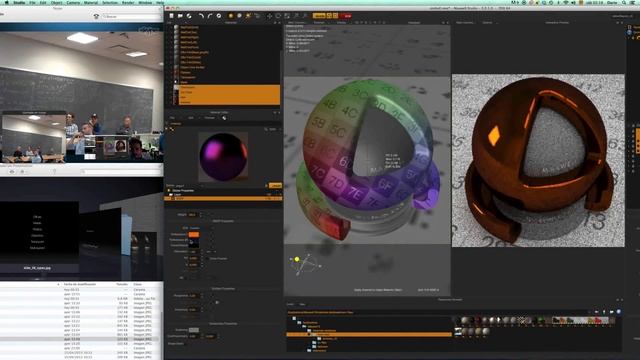Sort by Clase column in Finder list
This screenshot has height=360, width=640.
point(138,284)
